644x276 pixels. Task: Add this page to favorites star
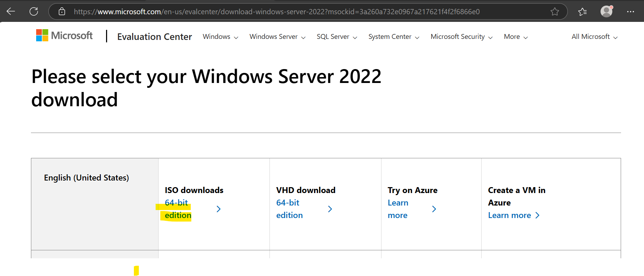555,11
